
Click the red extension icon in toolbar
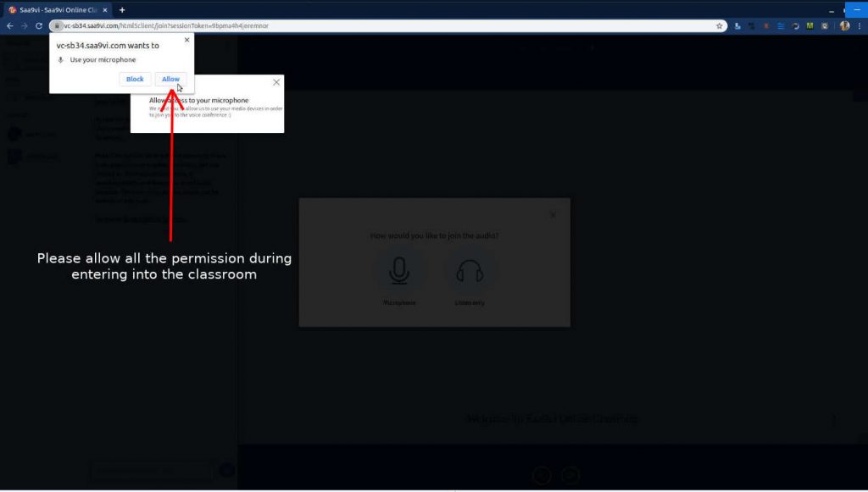click(x=765, y=25)
